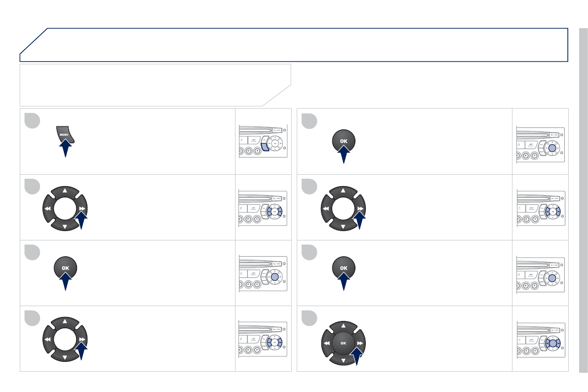
Task: Click the up arrow on the pad below MENU
Action: click(x=65, y=191)
